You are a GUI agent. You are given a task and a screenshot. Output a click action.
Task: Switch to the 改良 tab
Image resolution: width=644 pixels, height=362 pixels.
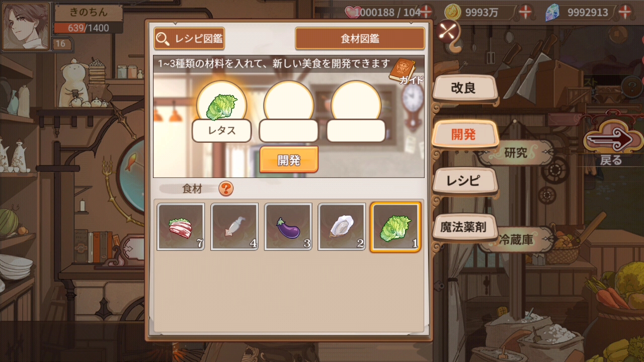(464, 88)
